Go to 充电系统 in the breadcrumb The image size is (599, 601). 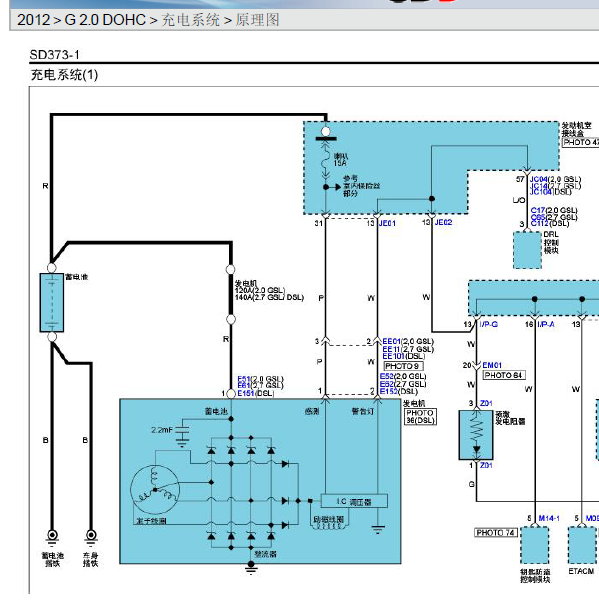(190, 20)
